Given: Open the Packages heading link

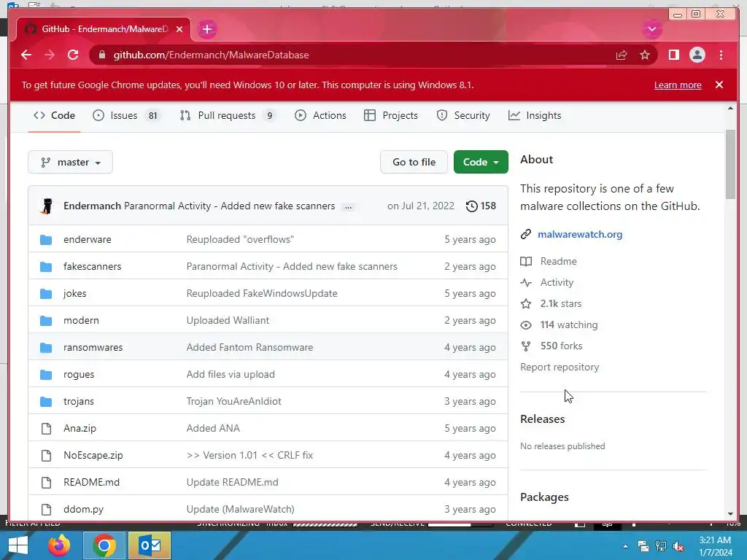Looking at the screenshot, I should (x=544, y=497).
